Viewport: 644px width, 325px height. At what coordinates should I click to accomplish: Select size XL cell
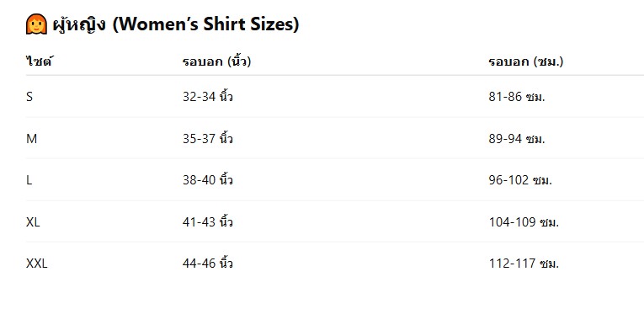[x=33, y=222]
